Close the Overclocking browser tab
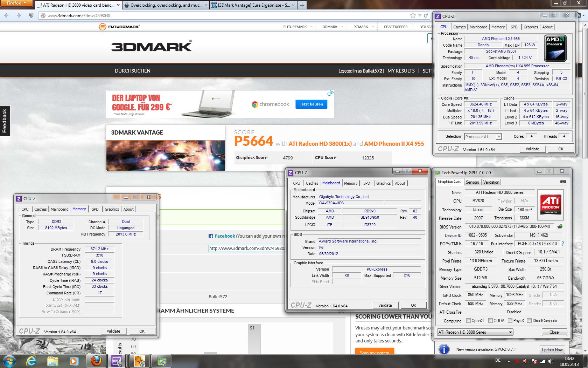The width and height of the screenshot is (588, 368). click(205, 5)
